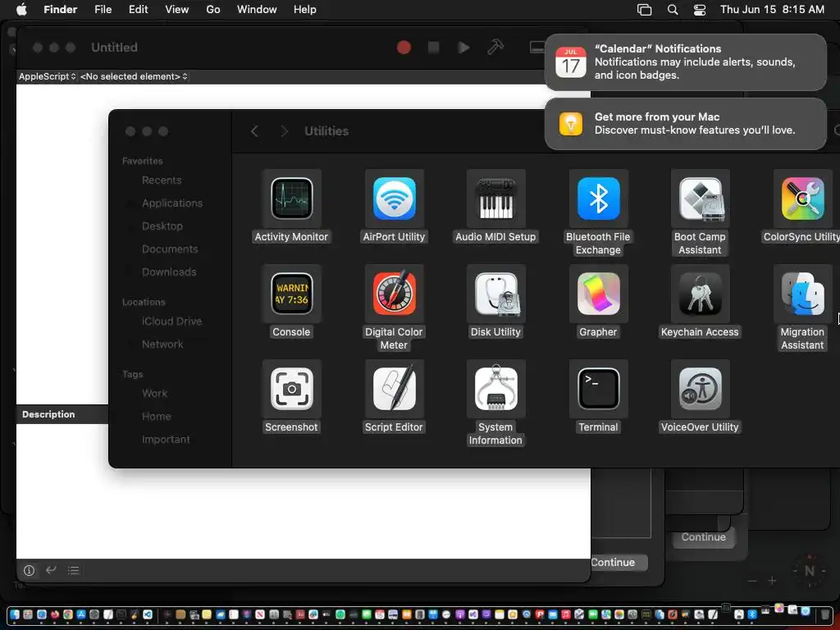Select Network in the Finder sidebar
The height and width of the screenshot is (630, 840).
click(162, 345)
